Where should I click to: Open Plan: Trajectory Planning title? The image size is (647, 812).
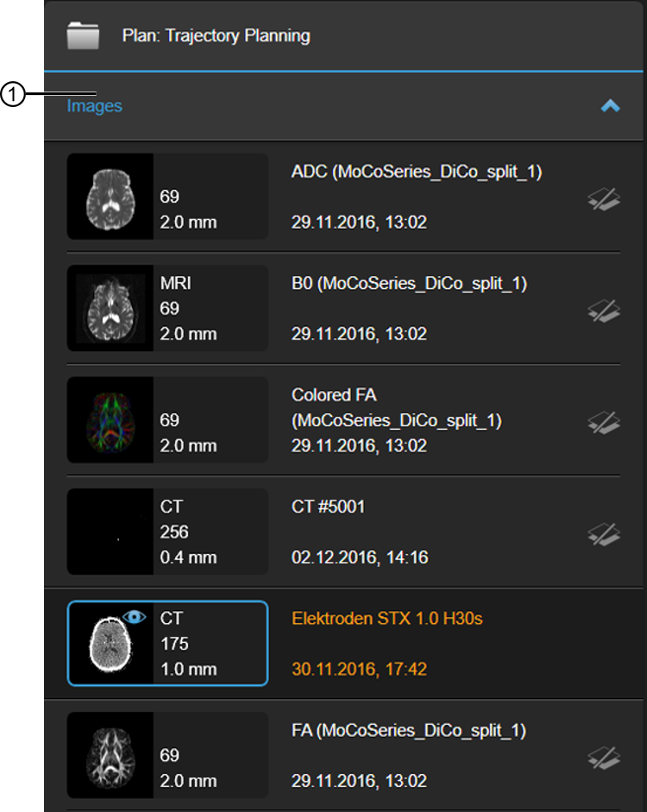click(216, 35)
